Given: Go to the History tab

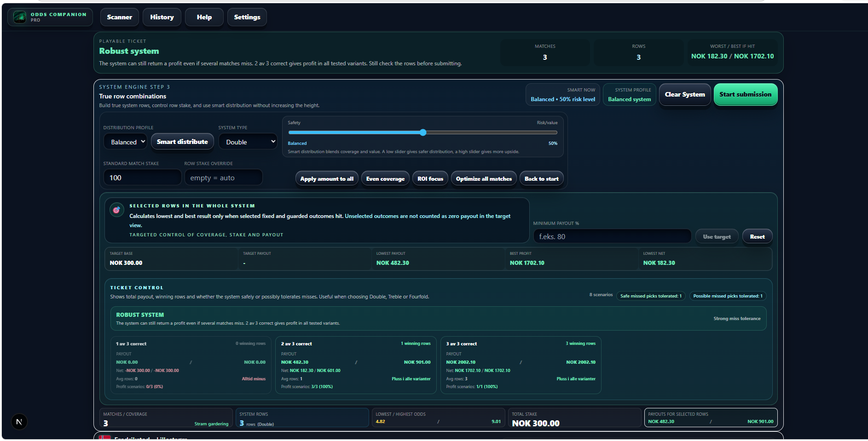Looking at the screenshot, I should click(162, 17).
